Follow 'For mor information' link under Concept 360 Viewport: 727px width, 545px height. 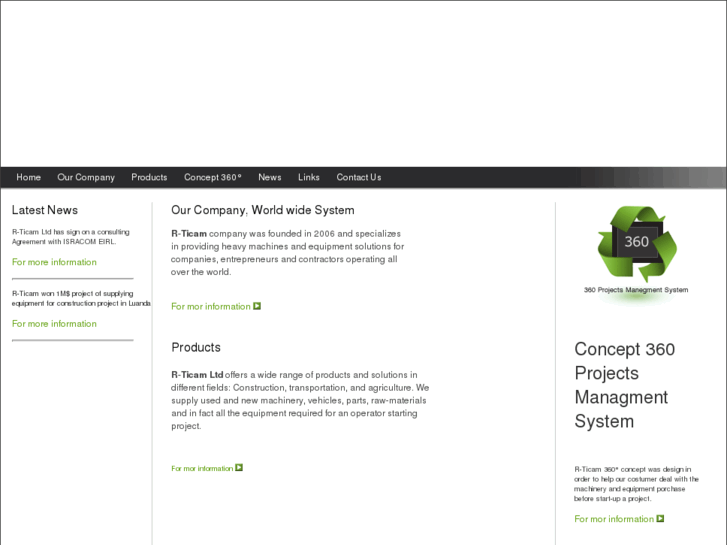click(613, 519)
